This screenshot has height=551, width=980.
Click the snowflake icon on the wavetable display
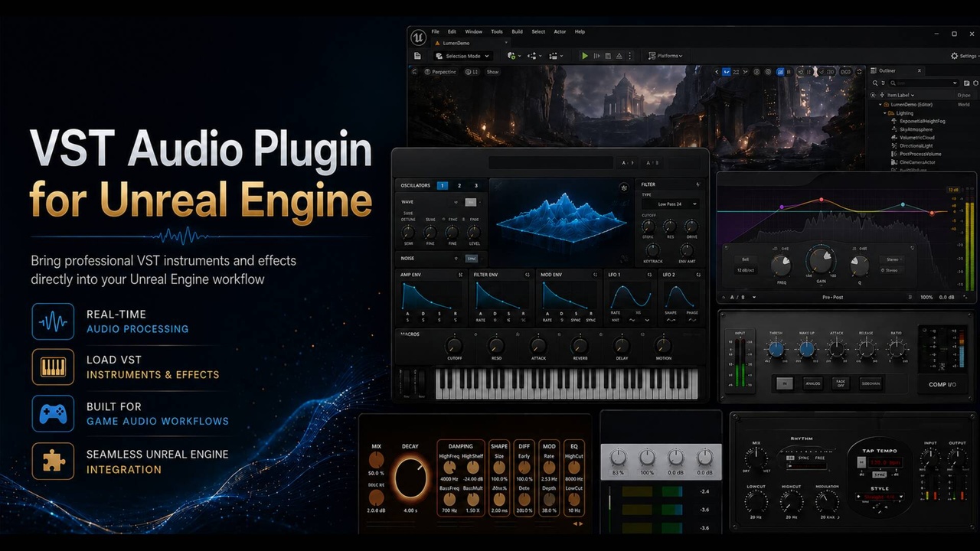[x=624, y=187]
